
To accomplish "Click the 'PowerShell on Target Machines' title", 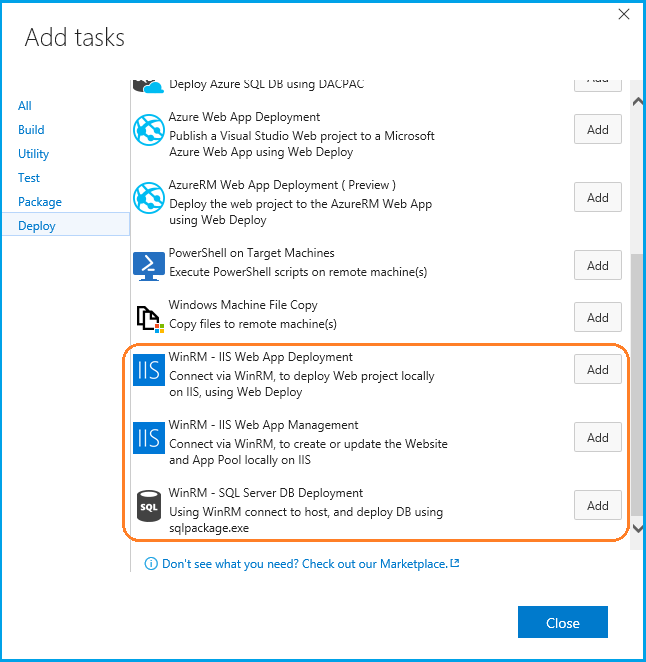I will 251,253.
